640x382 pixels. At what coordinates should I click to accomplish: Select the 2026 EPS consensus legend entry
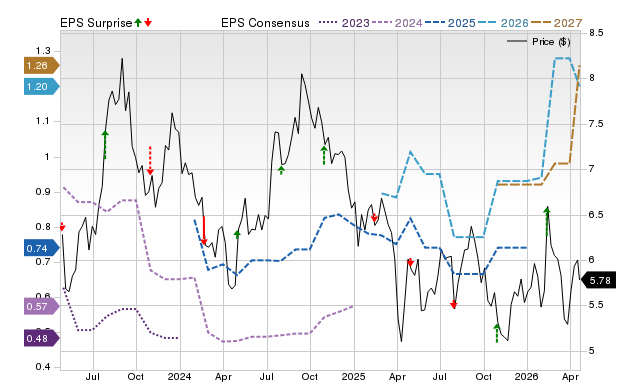coord(503,23)
